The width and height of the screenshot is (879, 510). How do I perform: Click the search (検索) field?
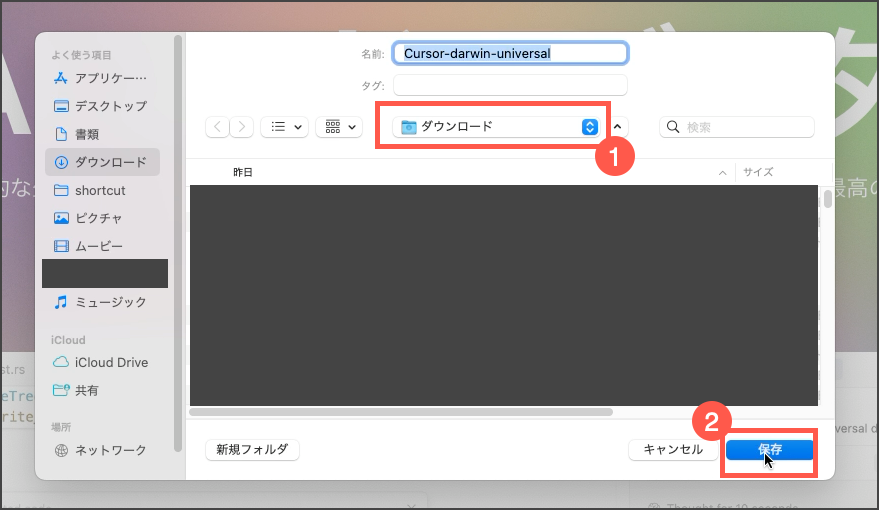(x=737, y=127)
